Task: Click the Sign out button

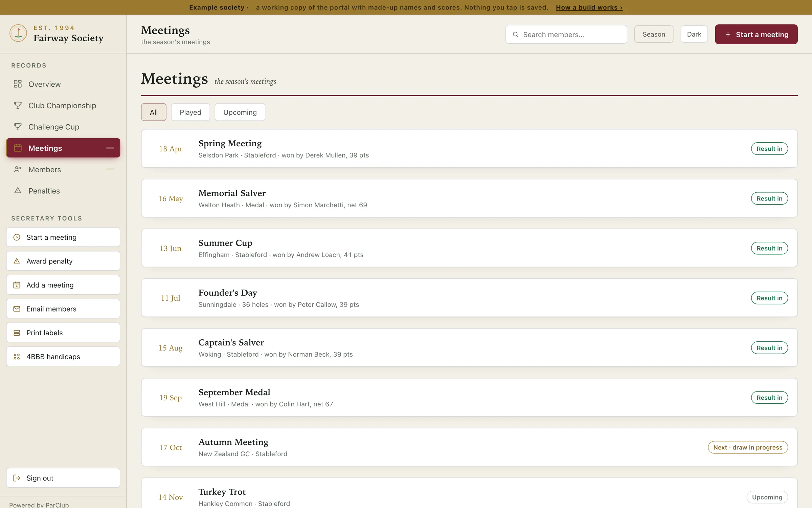Action: (x=63, y=478)
